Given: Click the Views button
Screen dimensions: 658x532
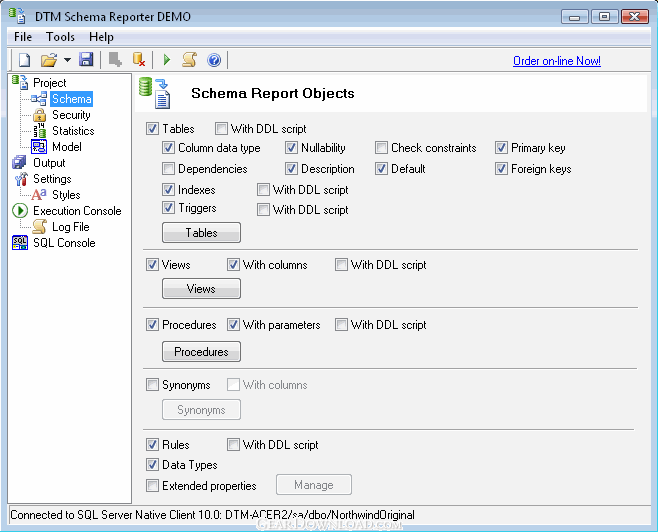Looking at the screenshot, I should tap(201, 289).
